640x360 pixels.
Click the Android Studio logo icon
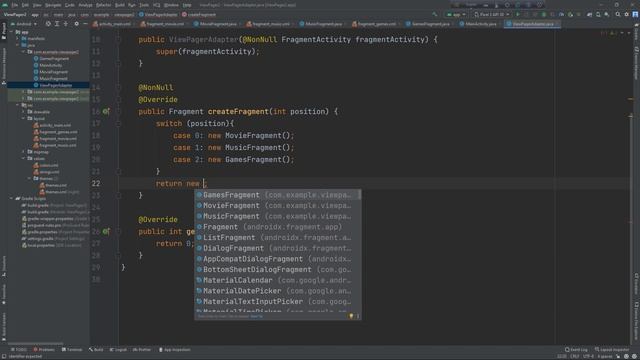[x=5, y=5]
